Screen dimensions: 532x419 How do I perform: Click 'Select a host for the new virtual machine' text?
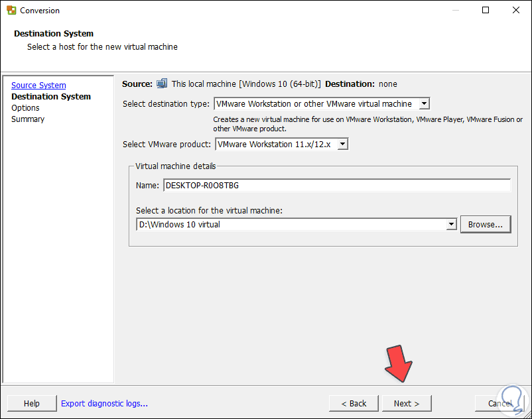click(102, 47)
